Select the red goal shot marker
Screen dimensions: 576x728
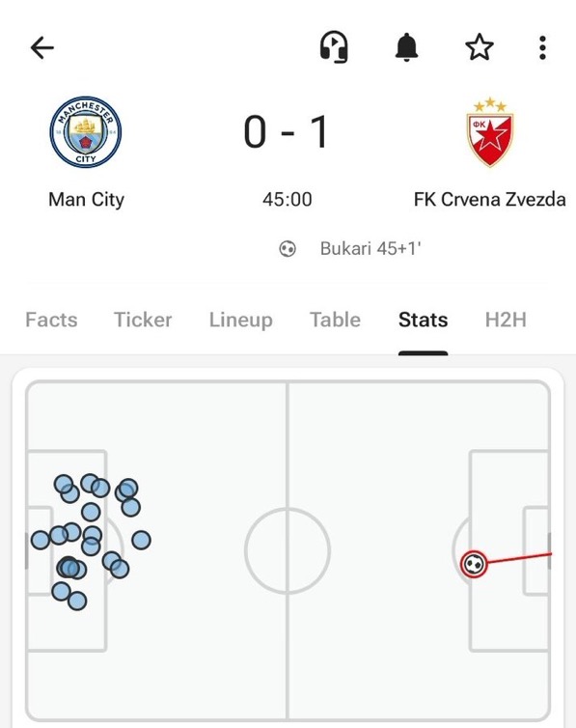pyautogui.click(x=474, y=564)
